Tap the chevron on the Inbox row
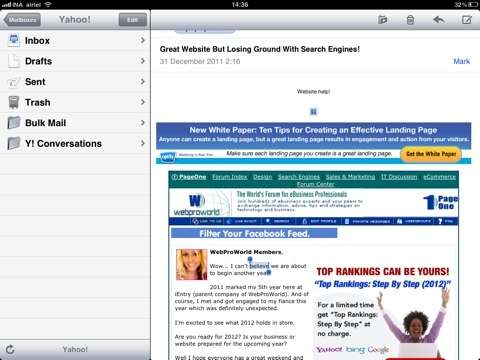Screen dimensions: 480x360 click(143, 40)
